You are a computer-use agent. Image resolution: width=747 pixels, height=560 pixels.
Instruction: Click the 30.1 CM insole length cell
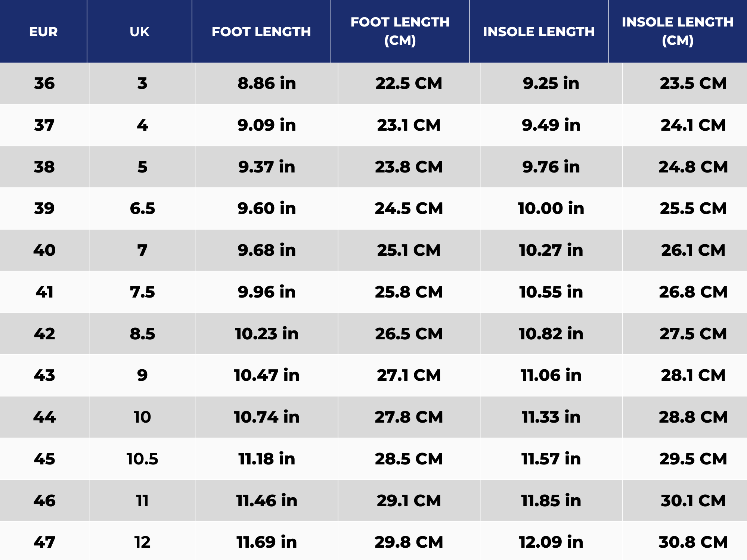click(x=693, y=501)
